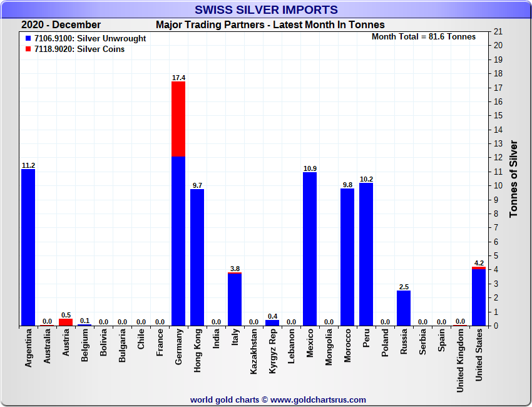Click the Germany axis label
The image size is (532, 407).
pyautogui.click(x=178, y=347)
